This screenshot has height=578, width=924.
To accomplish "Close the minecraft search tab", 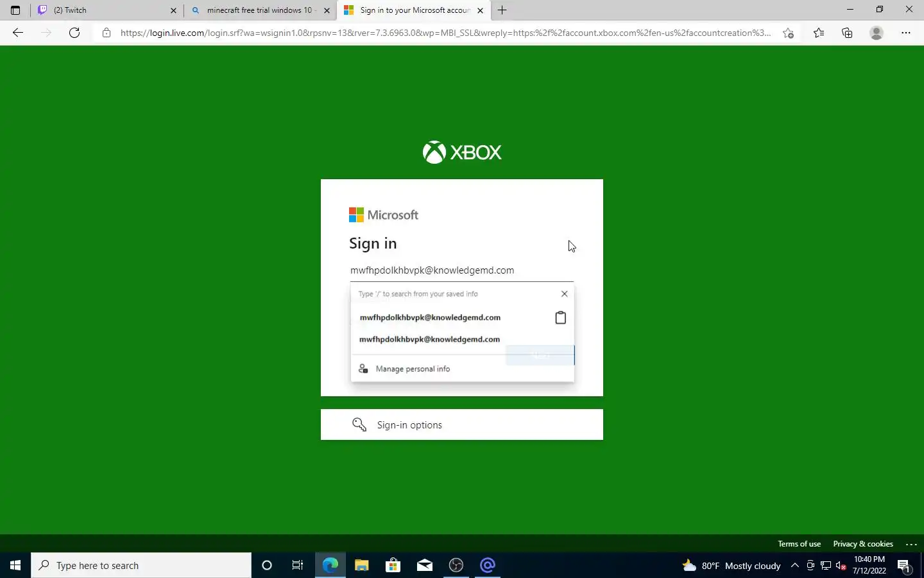I will coord(327,10).
